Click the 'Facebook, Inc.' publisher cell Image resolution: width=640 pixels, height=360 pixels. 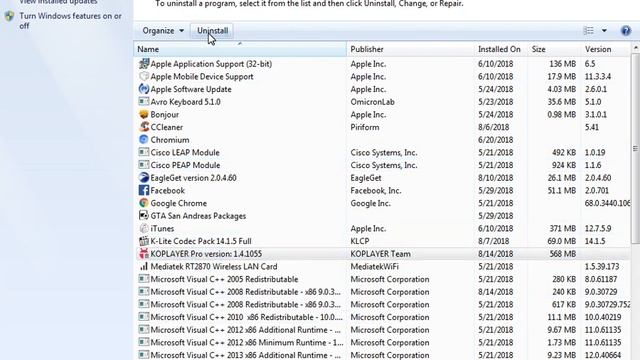click(x=376, y=190)
